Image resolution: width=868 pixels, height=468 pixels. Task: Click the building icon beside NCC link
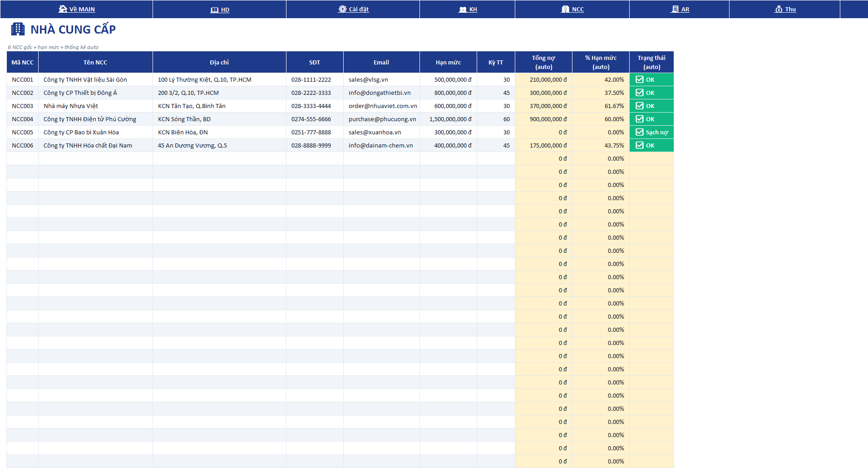click(x=565, y=9)
